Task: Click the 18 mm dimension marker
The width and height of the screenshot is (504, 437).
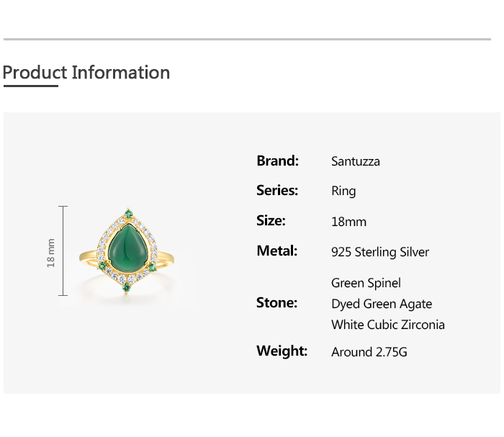Action: click(51, 252)
